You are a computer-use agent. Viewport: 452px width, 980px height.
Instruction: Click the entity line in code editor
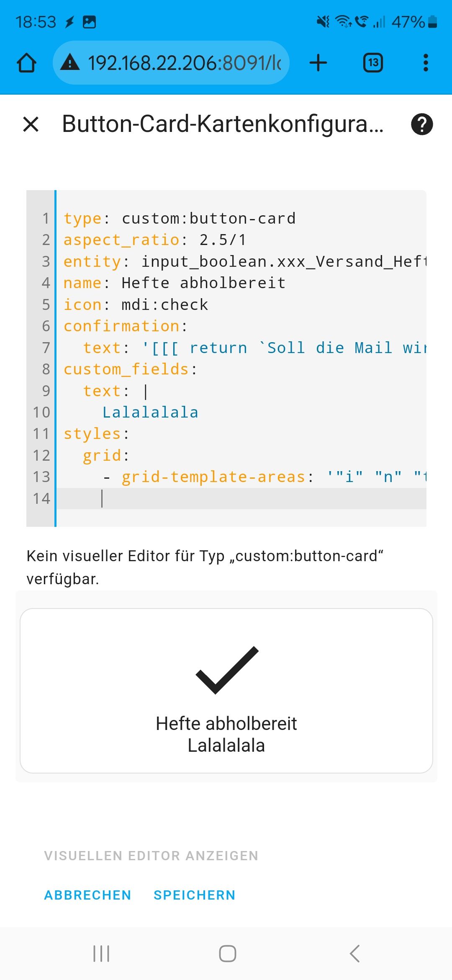coord(243,262)
